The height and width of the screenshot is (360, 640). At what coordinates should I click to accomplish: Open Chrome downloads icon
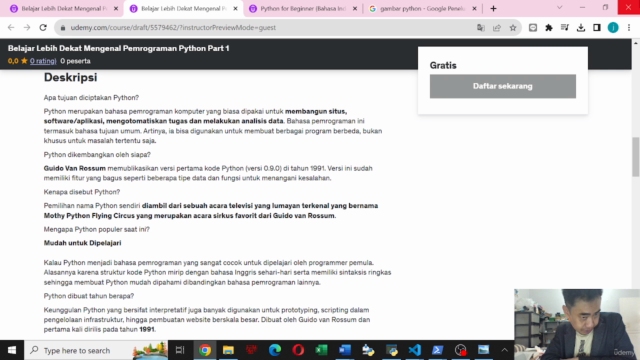pyautogui.click(x=580, y=28)
